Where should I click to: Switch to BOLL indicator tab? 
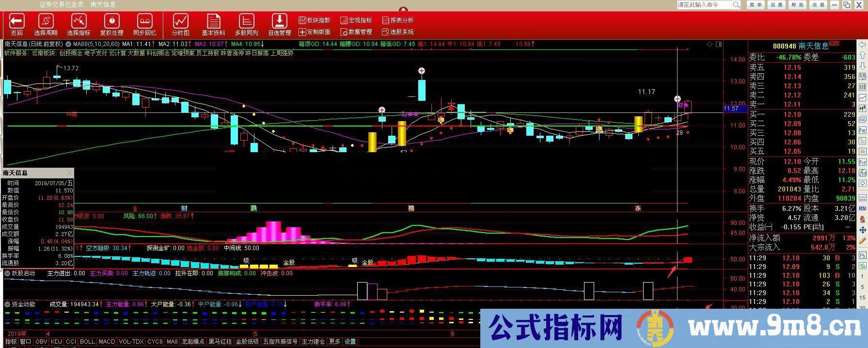tap(87, 342)
